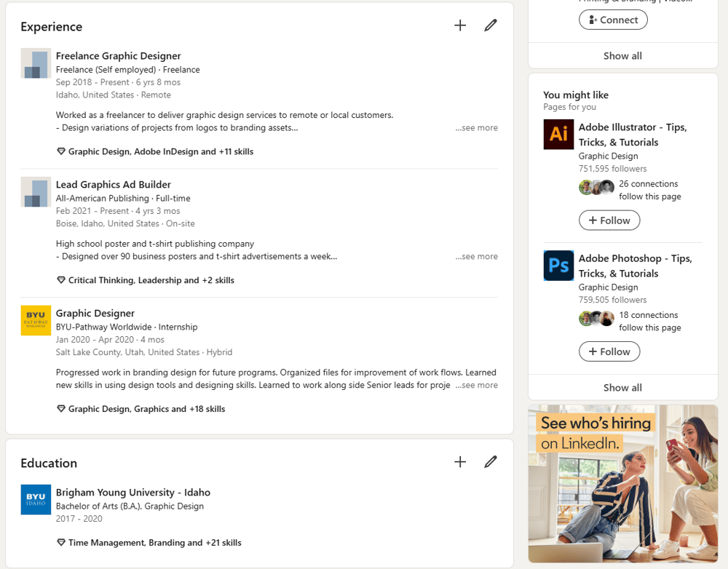728x569 pixels.
Task: View avatars of 18 connections following Photoshop
Action: pos(597,319)
